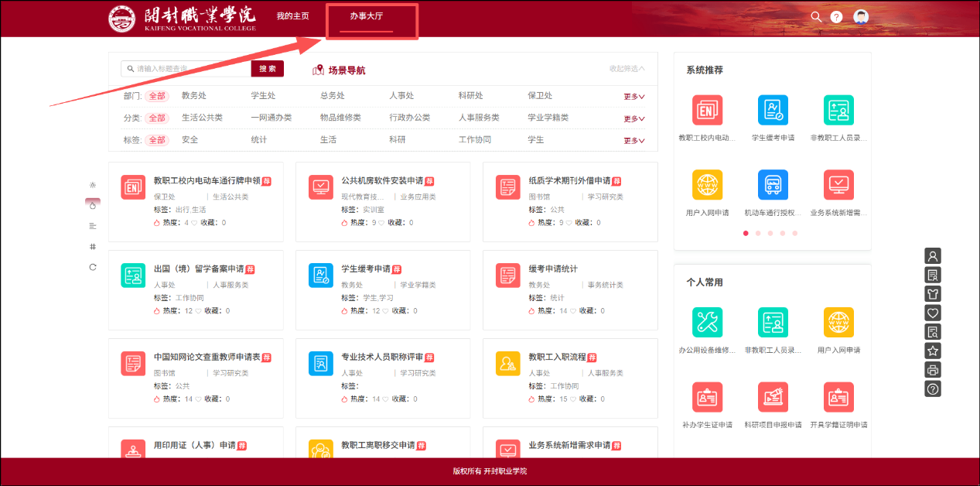Select the flame hot-sort icon in left sidebar
Viewport: 980px width, 486px height.
tap(93, 205)
